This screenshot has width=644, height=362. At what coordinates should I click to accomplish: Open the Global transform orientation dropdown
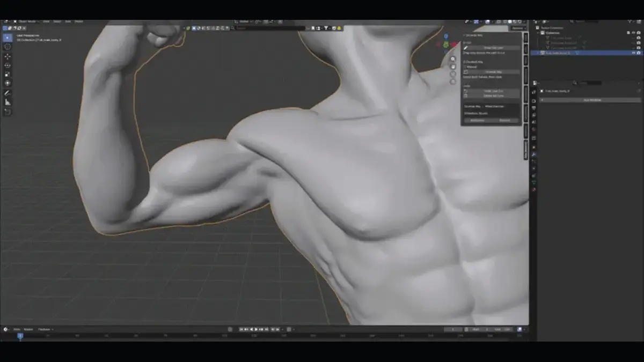[244, 21]
